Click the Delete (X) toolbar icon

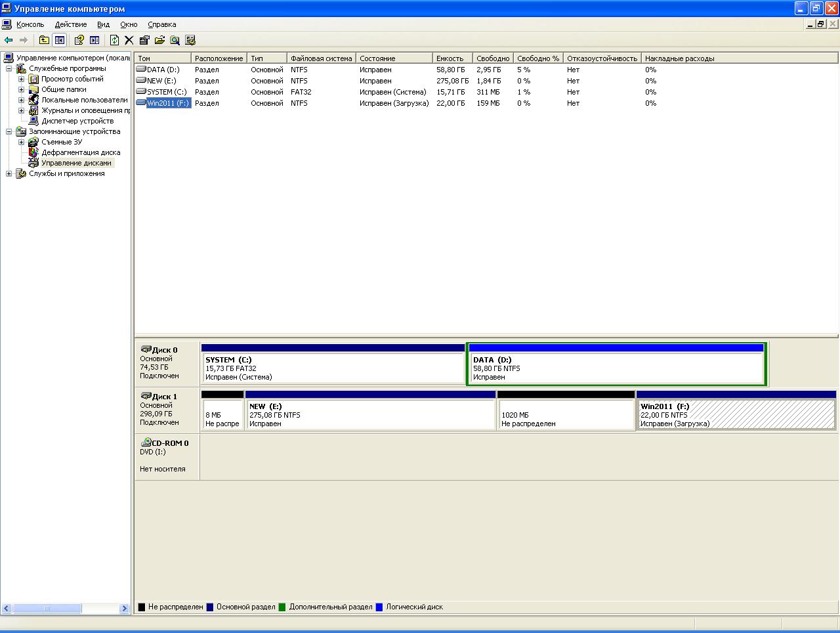coord(129,40)
